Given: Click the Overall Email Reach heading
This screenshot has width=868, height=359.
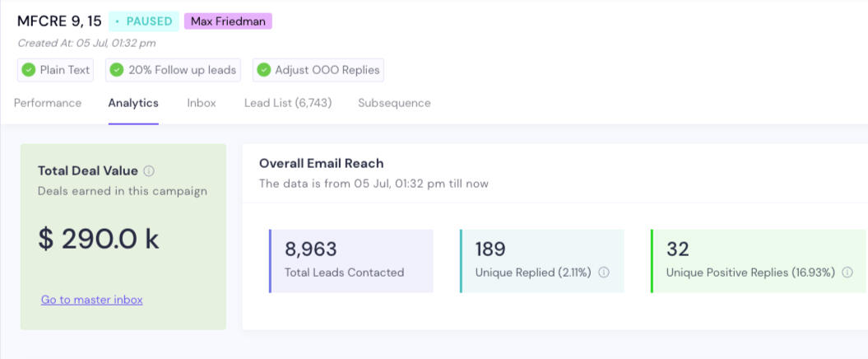Looking at the screenshot, I should 321,163.
